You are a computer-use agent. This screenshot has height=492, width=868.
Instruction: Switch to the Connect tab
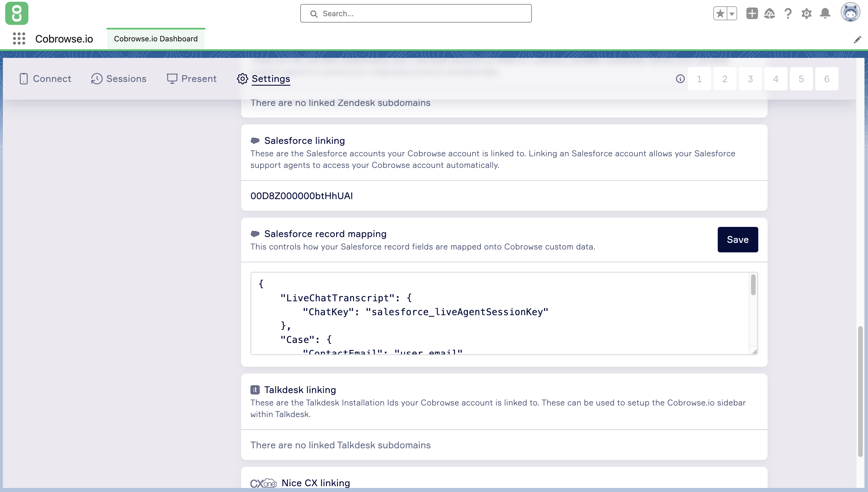[45, 79]
